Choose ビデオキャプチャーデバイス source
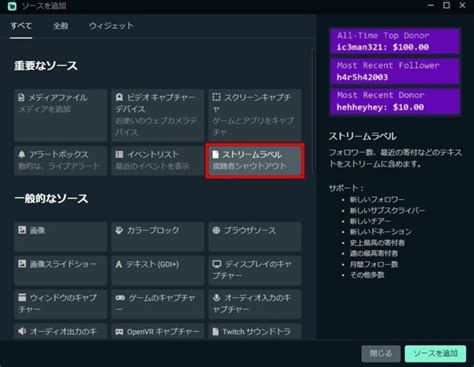 (158, 115)
